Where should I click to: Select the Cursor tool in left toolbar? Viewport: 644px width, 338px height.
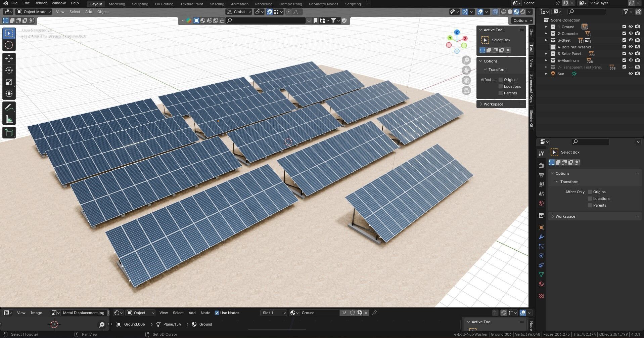[x=9, y=45]
